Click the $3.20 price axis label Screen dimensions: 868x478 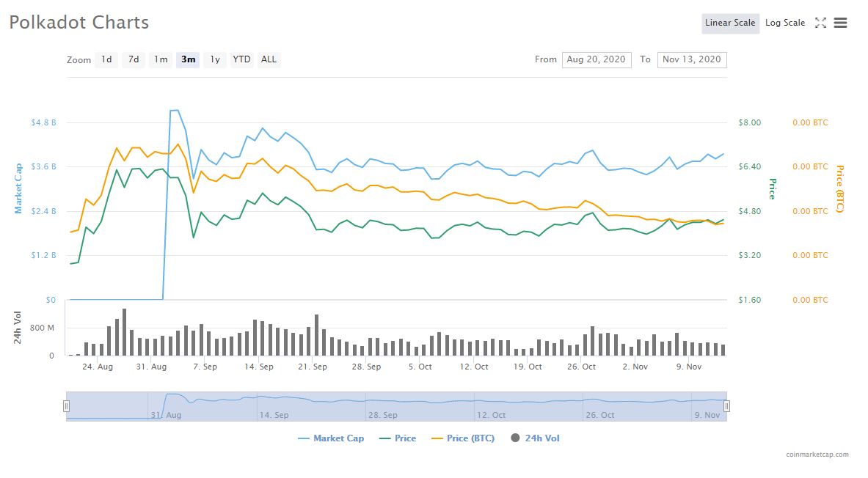click(750, 255)
